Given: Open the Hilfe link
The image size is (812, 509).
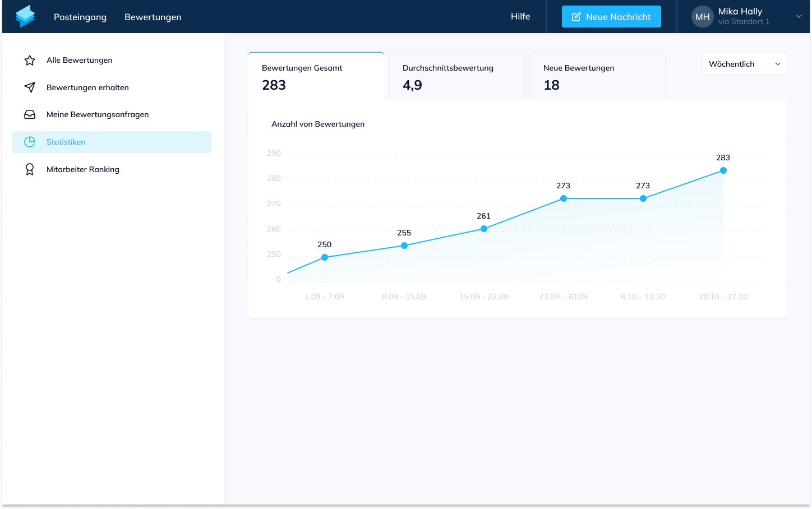Looking at the screenshot, I should click(x=520, y=16).
